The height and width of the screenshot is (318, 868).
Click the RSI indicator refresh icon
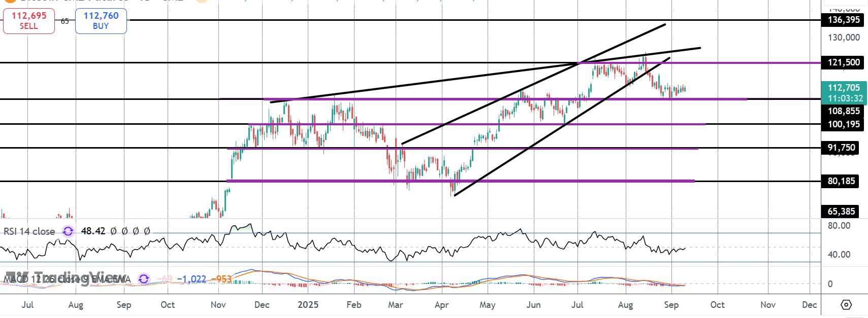[x=68, y=231]
